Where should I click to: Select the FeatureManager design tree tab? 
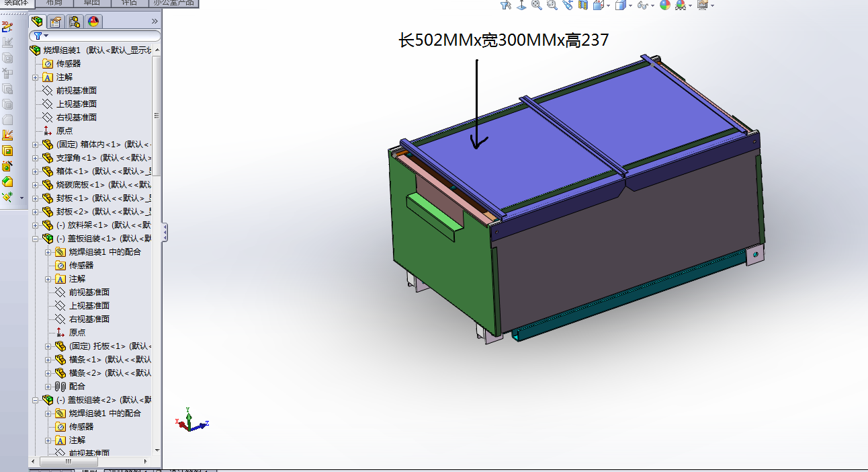37,22
